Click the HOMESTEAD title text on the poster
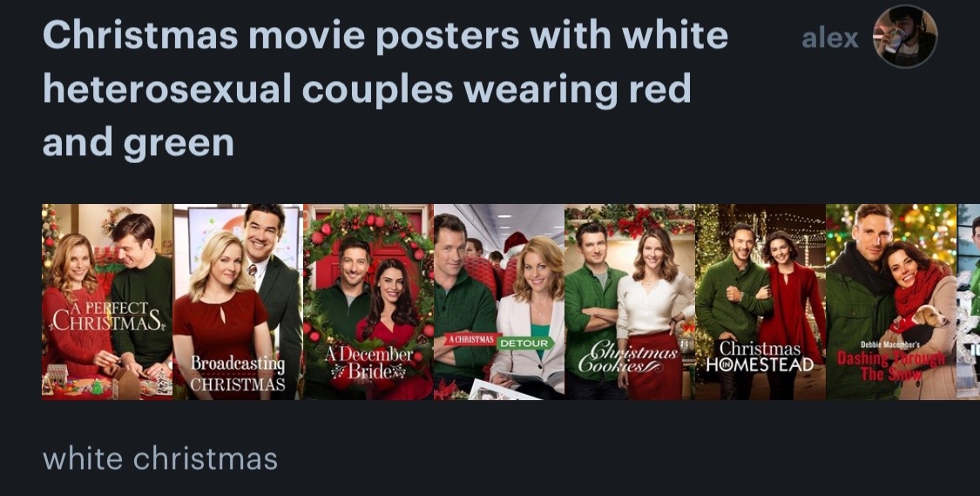The width and height of the screenshot is (980, 496). (x=760, y=364)
